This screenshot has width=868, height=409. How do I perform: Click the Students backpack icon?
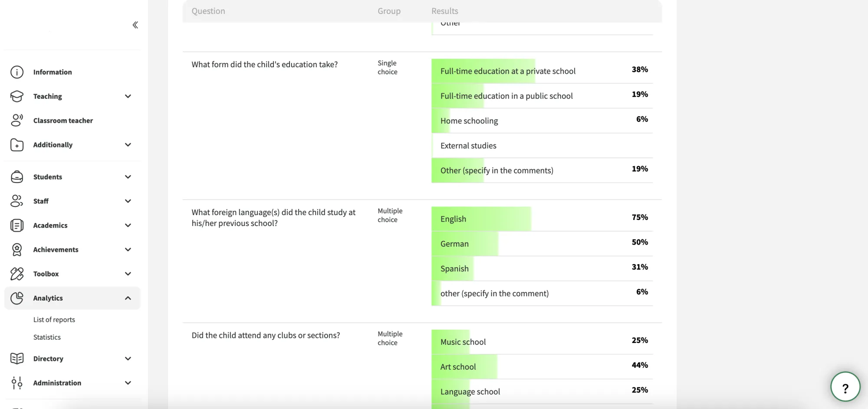17,177
